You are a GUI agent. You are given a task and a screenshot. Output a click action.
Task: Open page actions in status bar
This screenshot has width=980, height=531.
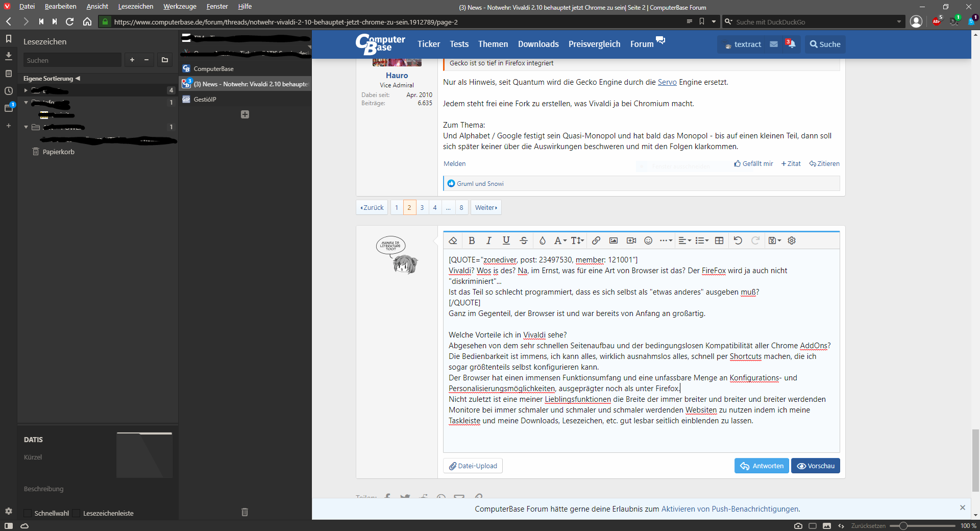click(841, 526)
